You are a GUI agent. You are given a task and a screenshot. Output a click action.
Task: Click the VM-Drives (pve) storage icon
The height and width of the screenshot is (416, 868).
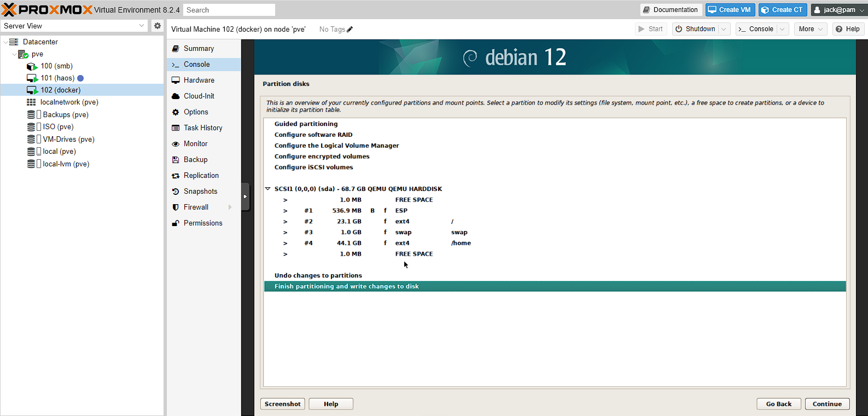click(x=31, y=139)
